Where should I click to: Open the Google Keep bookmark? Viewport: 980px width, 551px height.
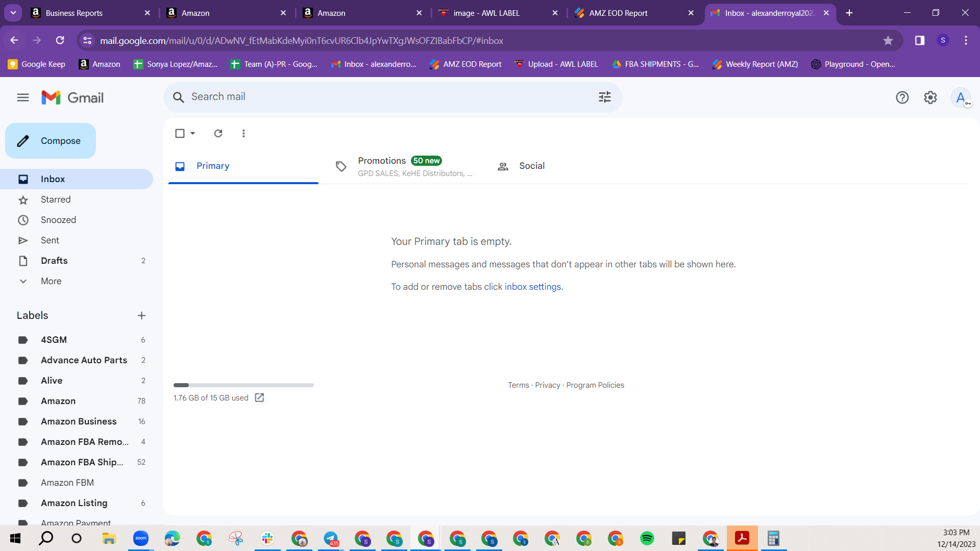(37, 64)
